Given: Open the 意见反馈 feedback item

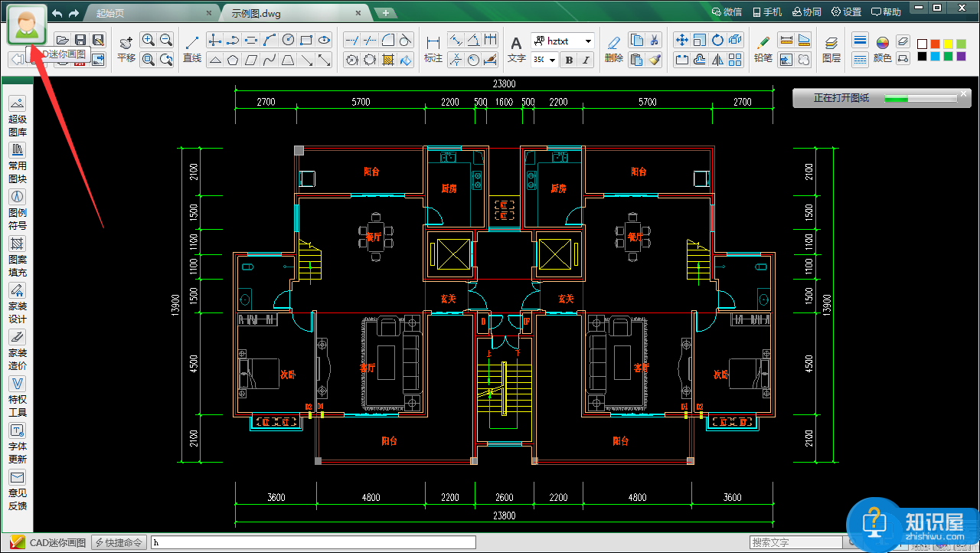Looking at the screenshot, I should coord(18,491).
